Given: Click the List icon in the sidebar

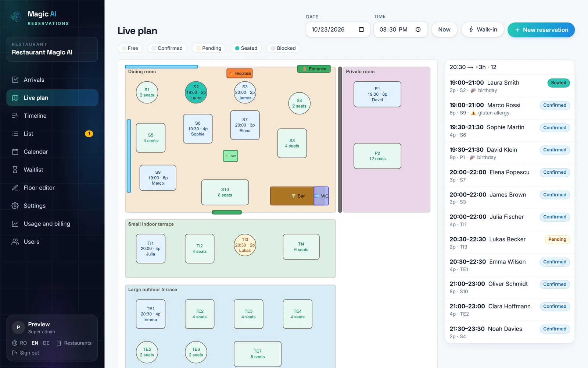Looking at the screenshot, I should pyautogui.click(x=15, y=134).
